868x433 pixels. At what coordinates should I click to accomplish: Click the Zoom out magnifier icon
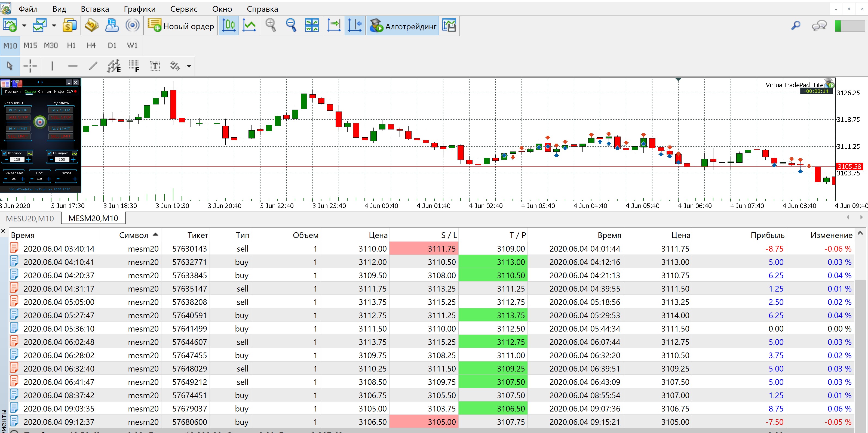coord(291,26)
